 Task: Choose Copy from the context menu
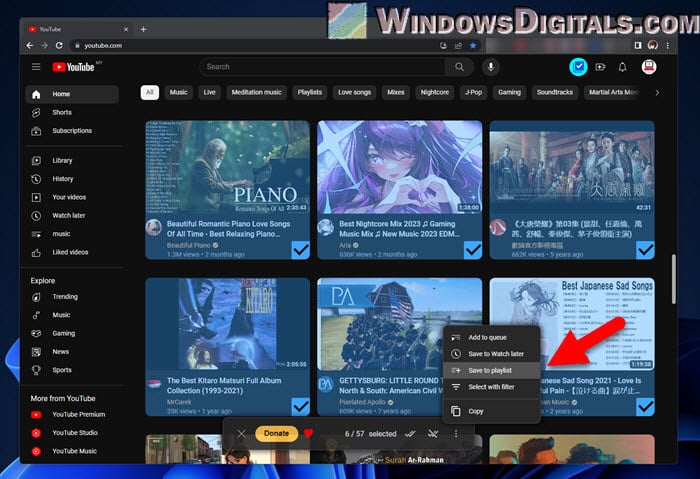click(x=492, y=411)
